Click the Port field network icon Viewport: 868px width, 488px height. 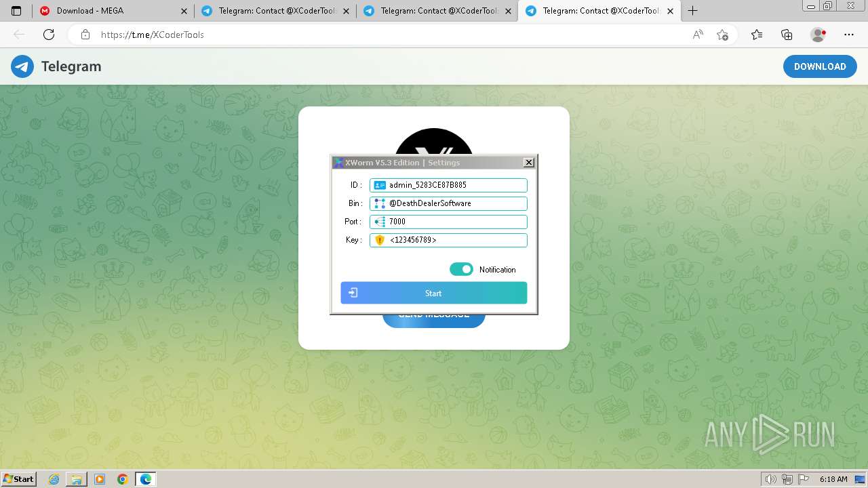380,222
